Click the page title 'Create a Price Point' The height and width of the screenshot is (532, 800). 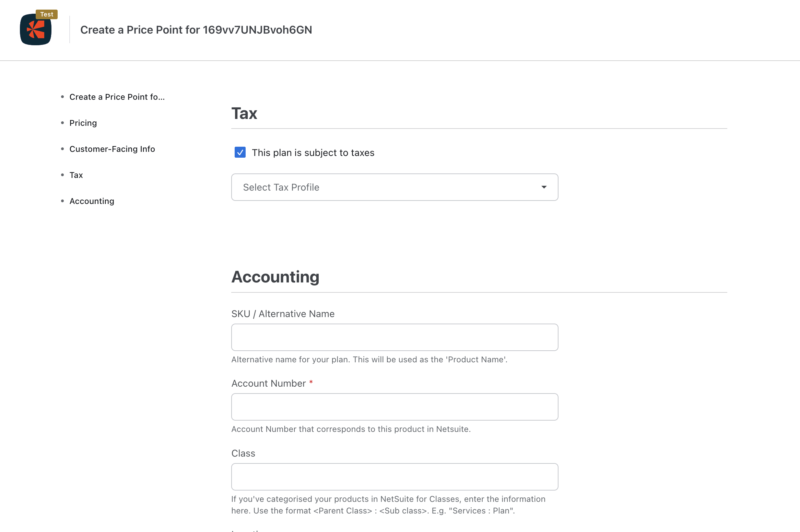[x=196, y=30]
